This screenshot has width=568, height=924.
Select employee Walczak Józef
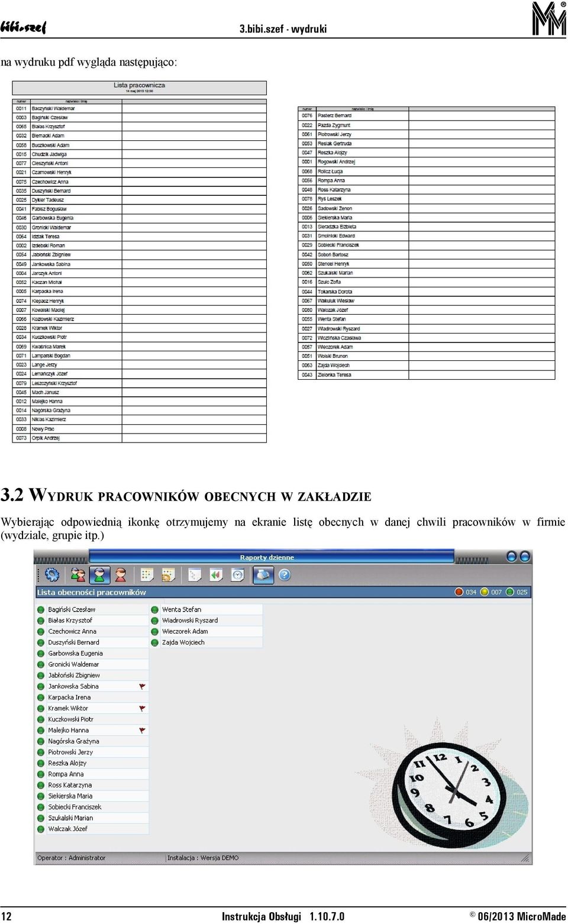68,829
